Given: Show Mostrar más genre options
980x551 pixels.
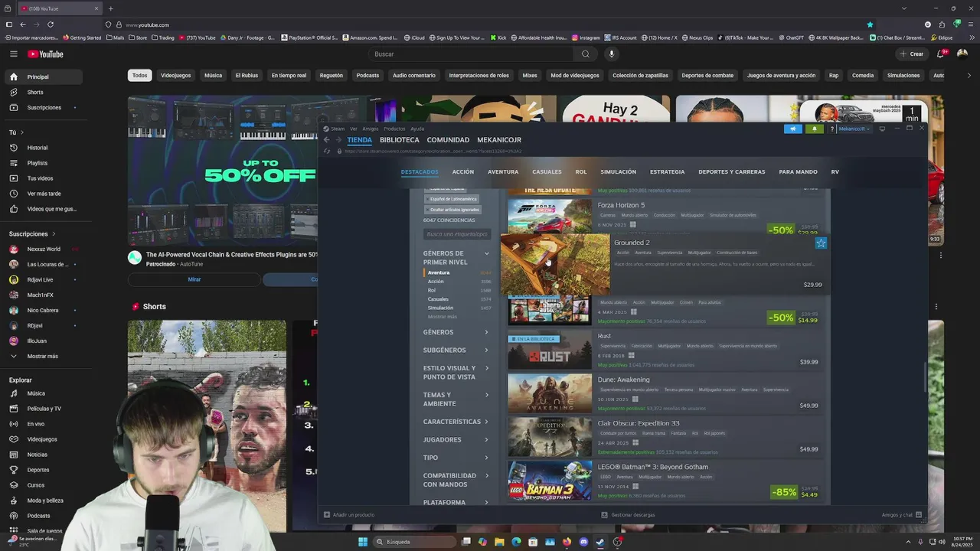Looking at the screenshot, I should pos(443,317).
